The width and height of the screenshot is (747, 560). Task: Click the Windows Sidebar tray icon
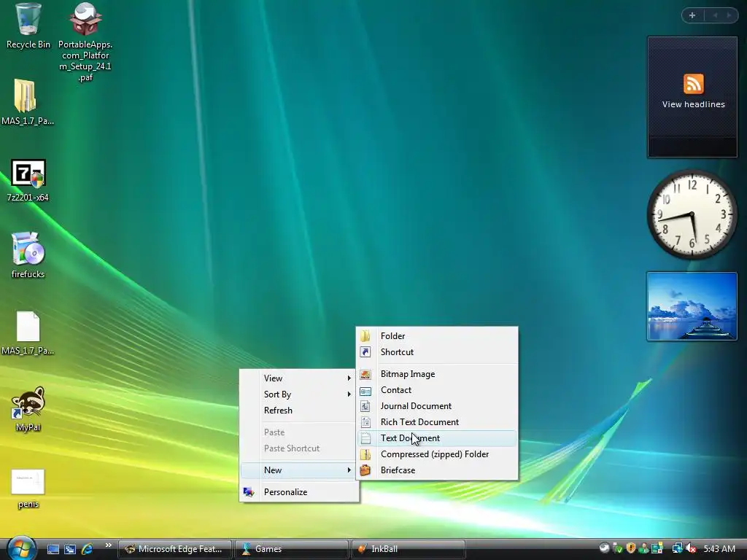click(x=657, y=548)
